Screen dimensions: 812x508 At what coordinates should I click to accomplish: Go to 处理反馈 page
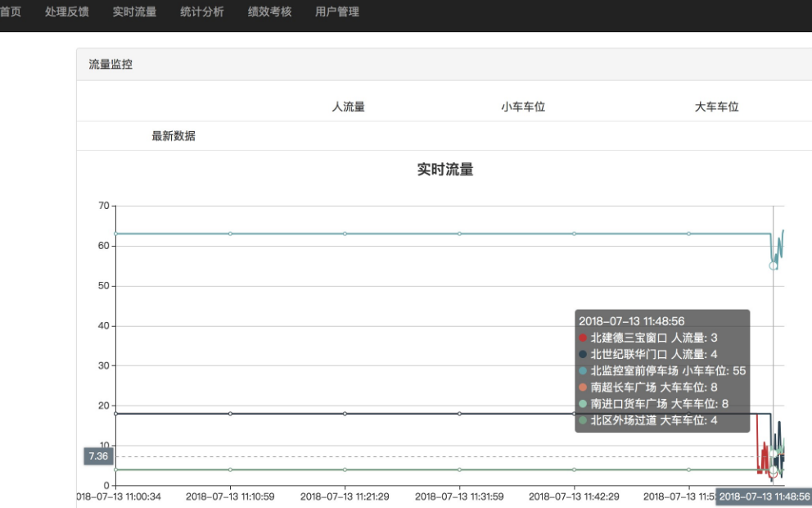click(67, 11)
